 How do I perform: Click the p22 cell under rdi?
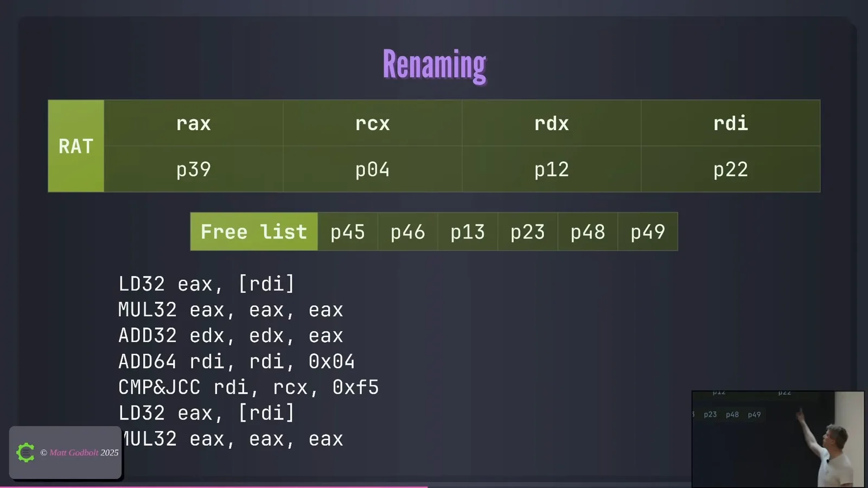click(731, 169)
